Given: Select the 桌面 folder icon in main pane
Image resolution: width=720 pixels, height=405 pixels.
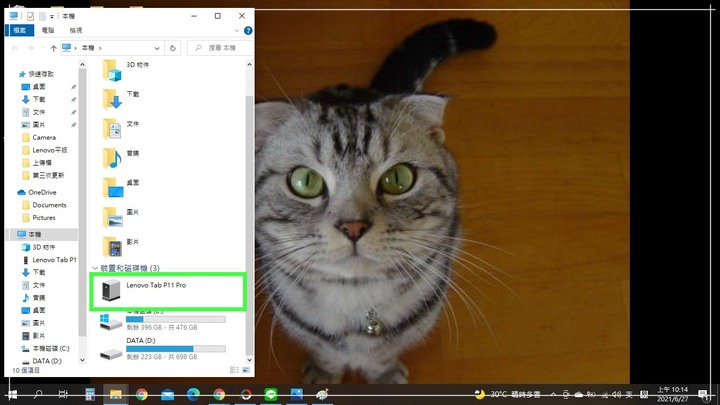Looking at the screenshot, I should point(112,187).
